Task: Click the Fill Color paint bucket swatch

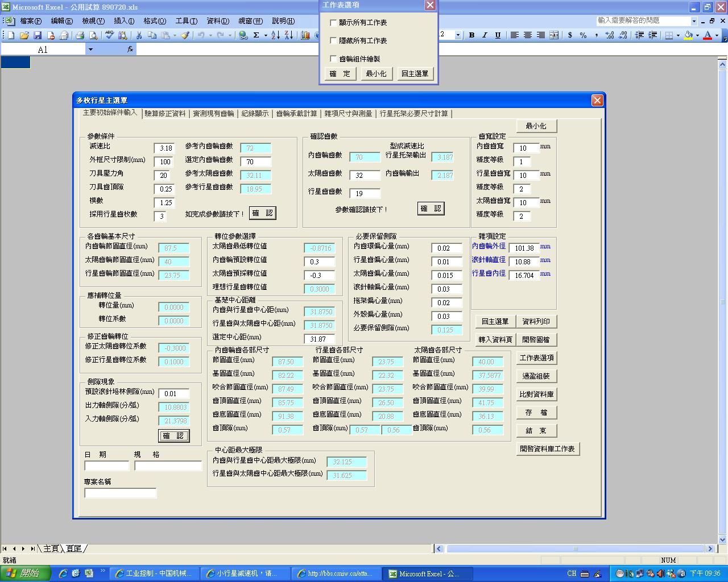Action: pos(689,35)
